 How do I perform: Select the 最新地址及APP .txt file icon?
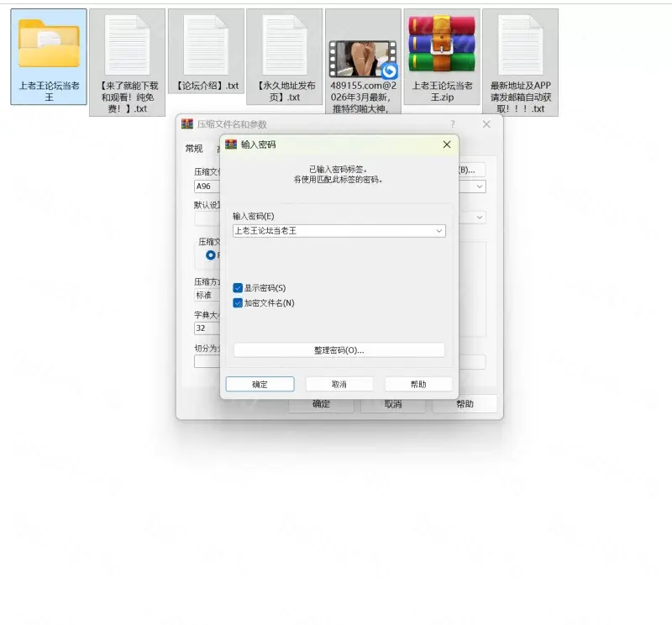pyautogui.click(x=521, y=45)
